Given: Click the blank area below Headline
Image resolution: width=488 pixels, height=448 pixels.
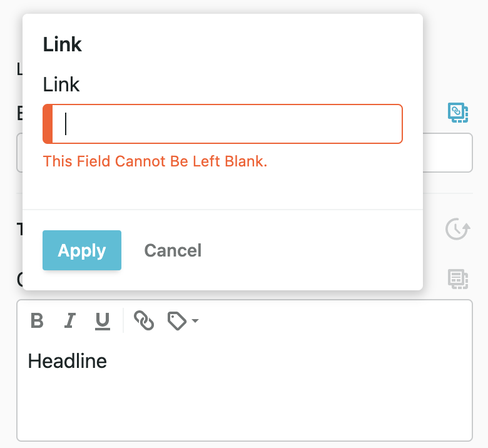Looking at the screenshot, I should (244, 407).
